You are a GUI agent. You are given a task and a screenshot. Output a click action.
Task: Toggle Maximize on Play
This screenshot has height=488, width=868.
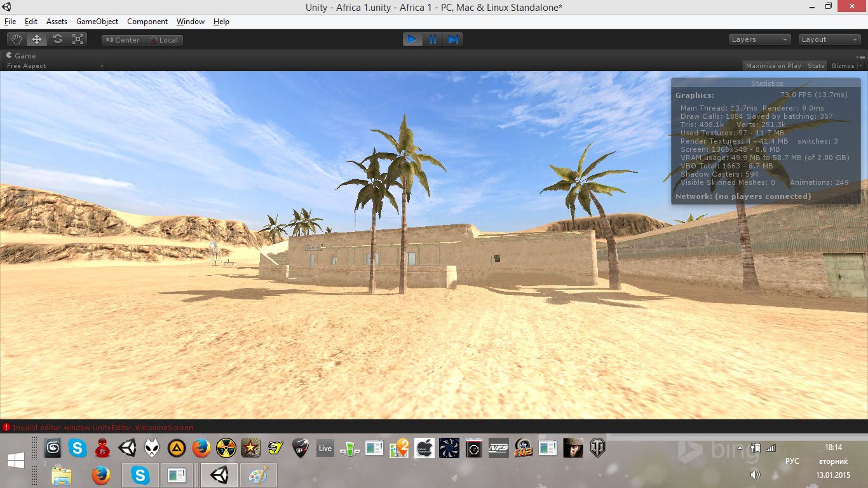point(773,66)
